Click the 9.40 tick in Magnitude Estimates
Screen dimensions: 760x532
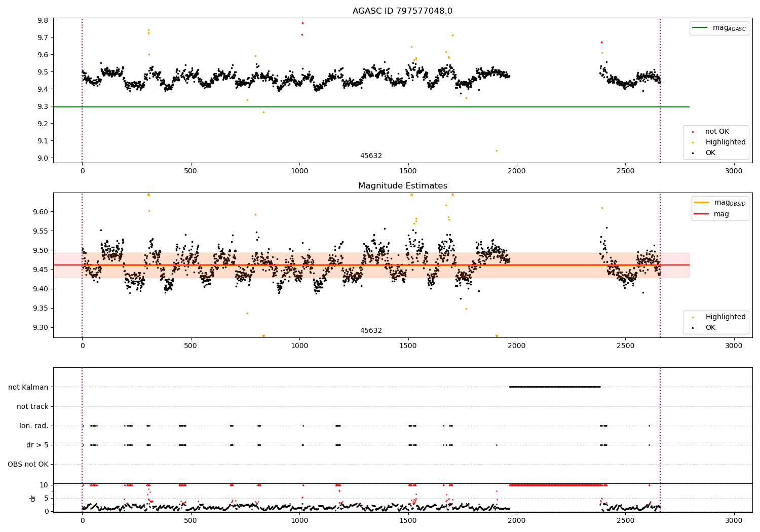point(41,289)
